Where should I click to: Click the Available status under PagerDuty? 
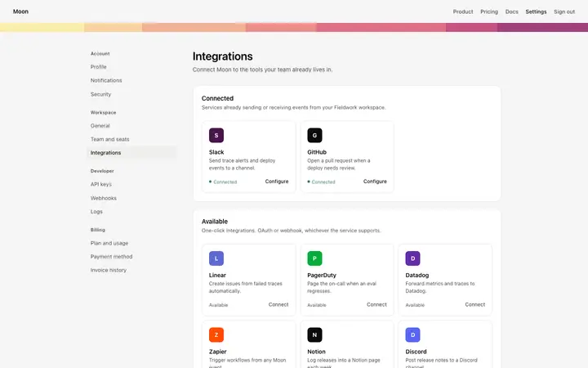pyautogui.click(x=317, y=305)
